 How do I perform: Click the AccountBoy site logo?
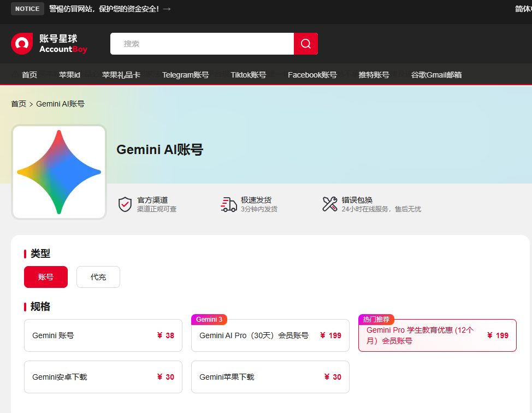pos(48,44)
